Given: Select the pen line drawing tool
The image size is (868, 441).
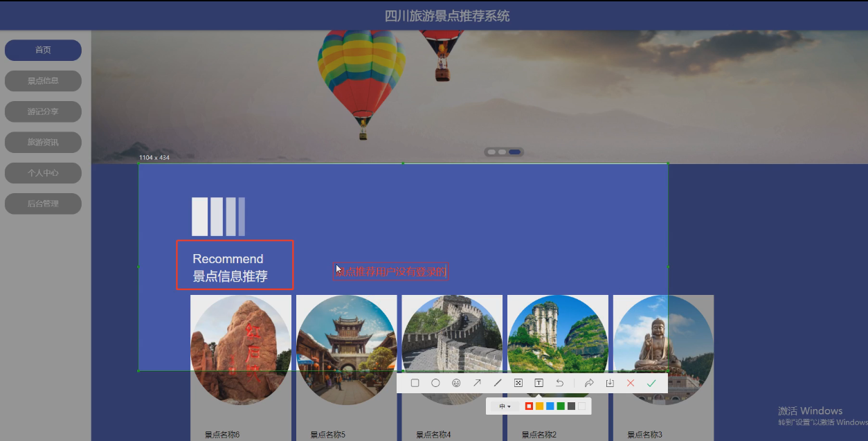Looking at the screenshot, I should coord(498,383).
